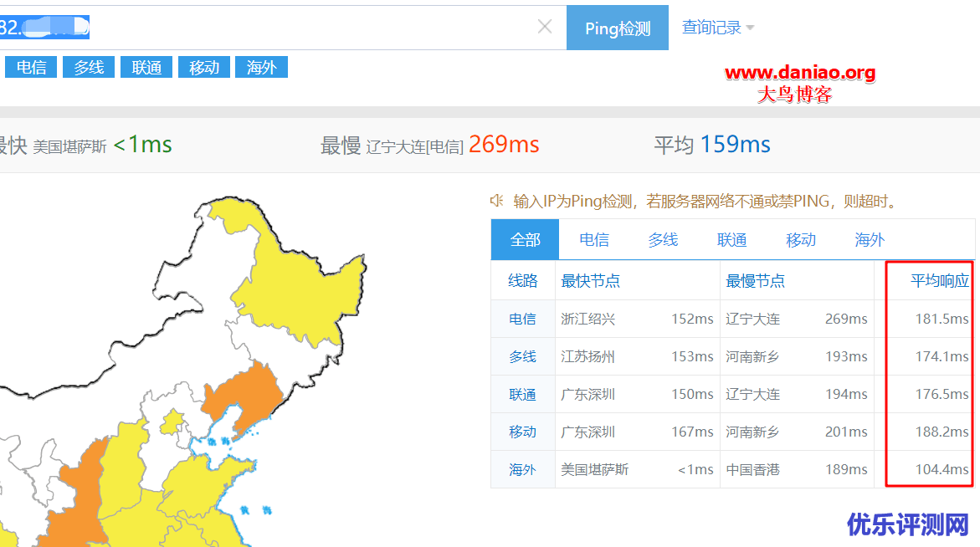980x547 pixels.
Task: Click the blue Ping检测 button
Action: [x=617, y=28]
